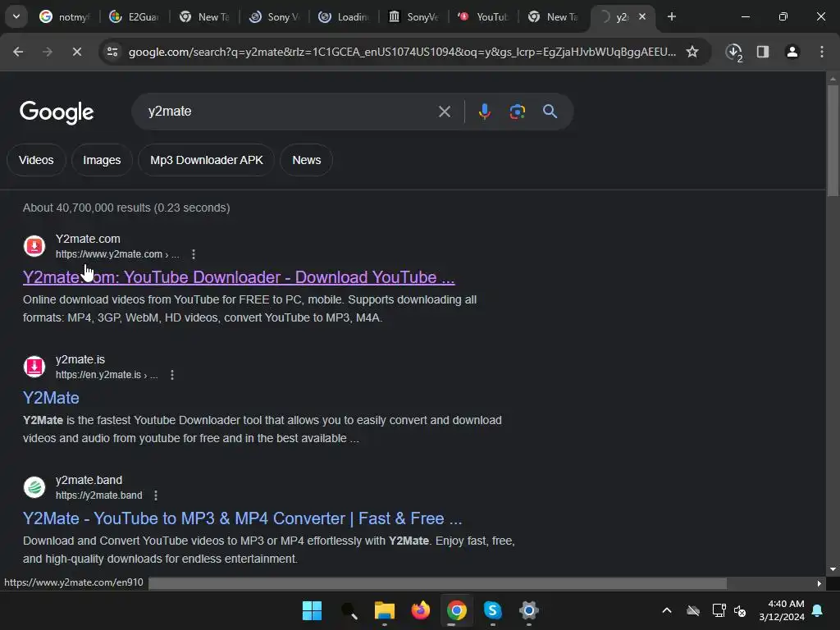
Task: Switch to the notmy tab
Action: (65, 16)
